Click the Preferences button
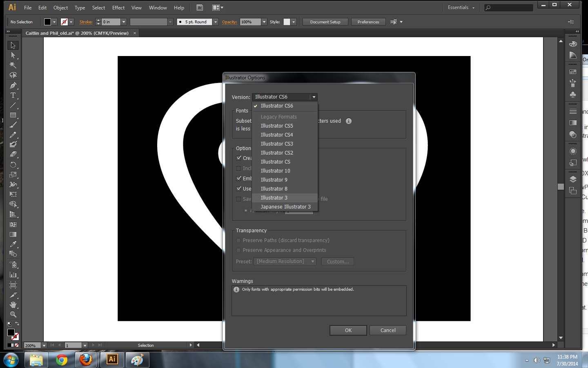This screenshot has height=368, width=588. click(368, 22)
